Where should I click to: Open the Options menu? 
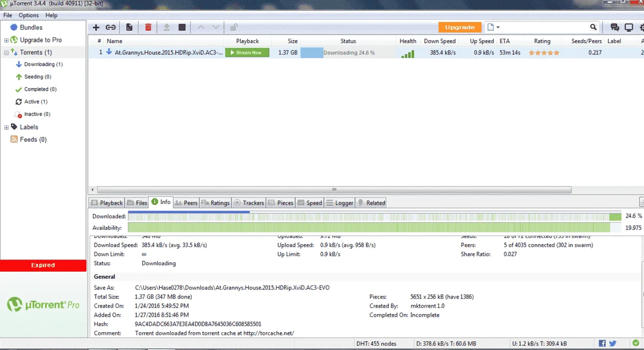tap(29, 15)
